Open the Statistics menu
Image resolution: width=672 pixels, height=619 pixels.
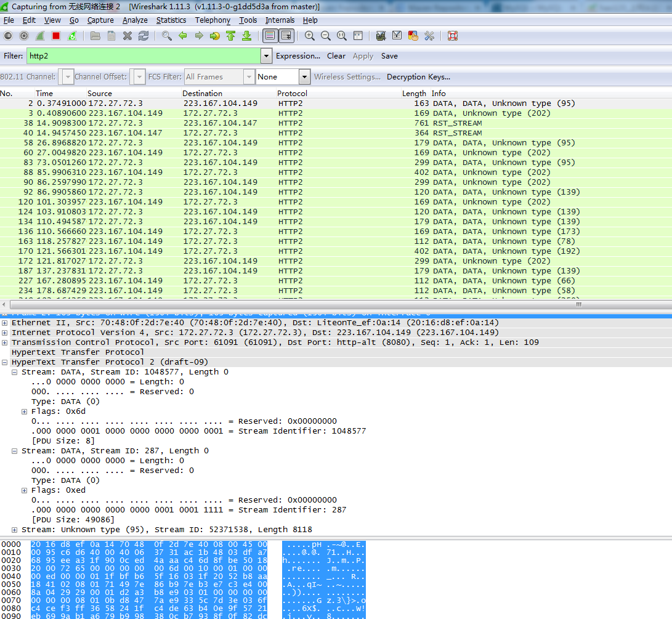click(171, 20)
